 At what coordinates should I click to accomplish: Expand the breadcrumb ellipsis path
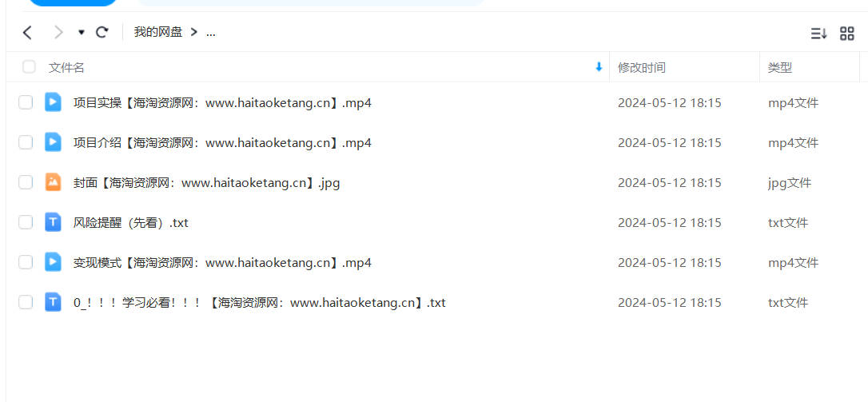coord(211,32)
